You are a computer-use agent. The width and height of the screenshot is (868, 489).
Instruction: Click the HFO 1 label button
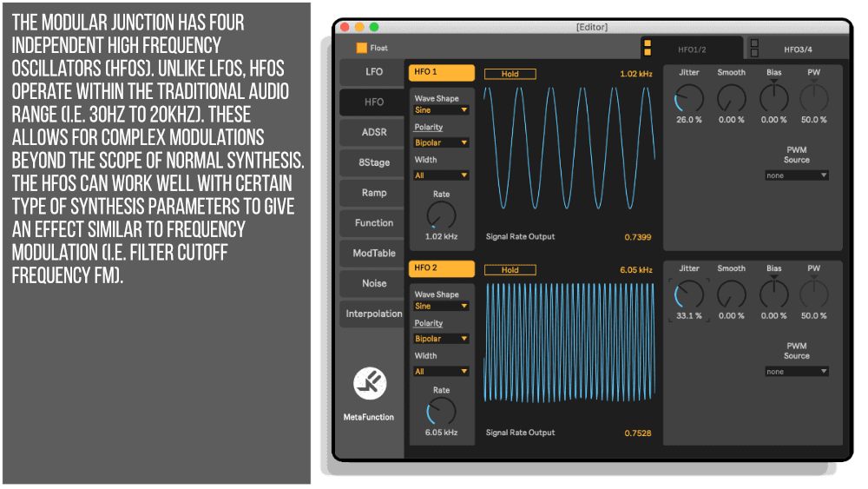(x=441, y=72)
